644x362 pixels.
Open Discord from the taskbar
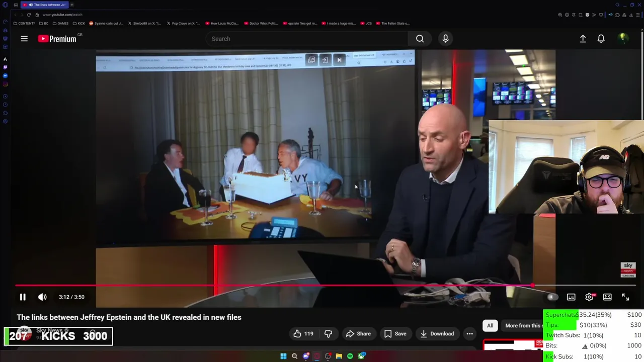(306, 356)
